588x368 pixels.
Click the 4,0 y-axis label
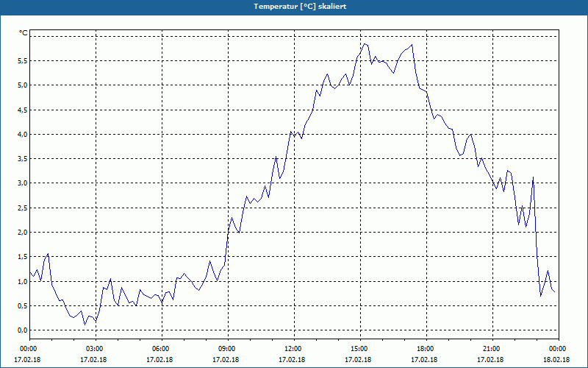(23, 135)
